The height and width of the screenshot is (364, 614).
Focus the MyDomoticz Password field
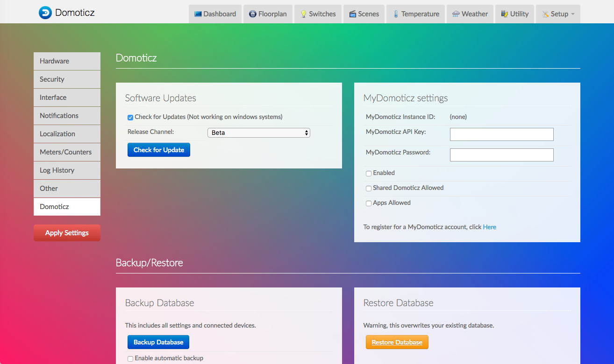pos(502,155)
